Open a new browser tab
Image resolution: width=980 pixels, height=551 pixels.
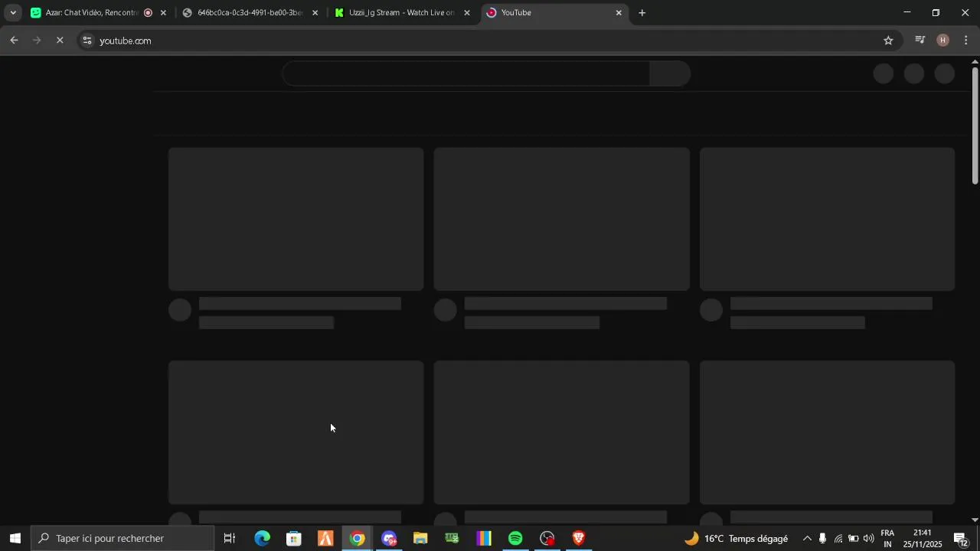(x=642, y=13)
